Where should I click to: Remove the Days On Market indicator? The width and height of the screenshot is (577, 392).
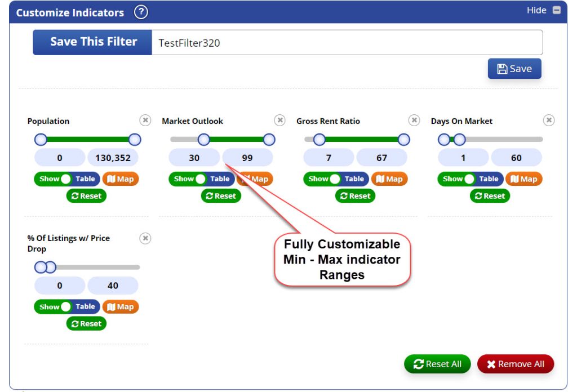(549, 121)
